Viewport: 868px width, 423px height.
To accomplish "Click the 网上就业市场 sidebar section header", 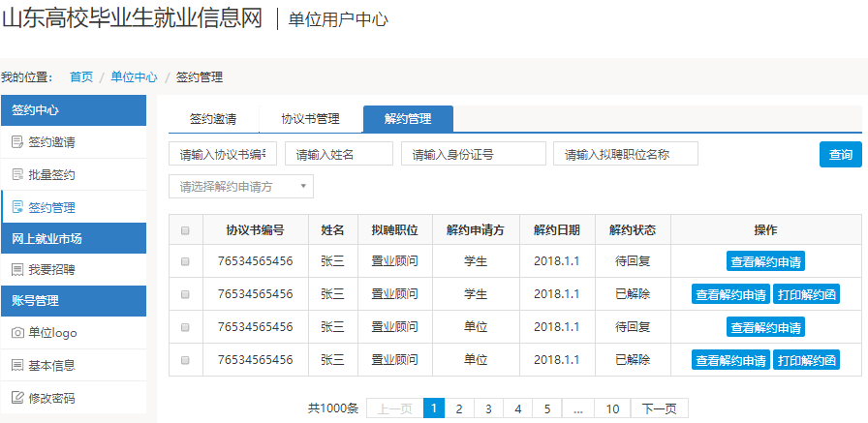I will coord(74,238).
